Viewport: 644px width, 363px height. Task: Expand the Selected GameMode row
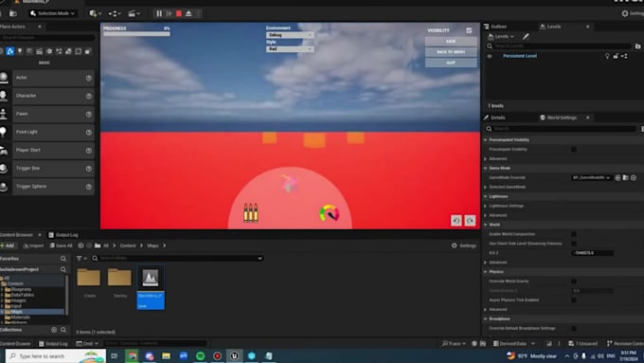[x=486, y=187]
